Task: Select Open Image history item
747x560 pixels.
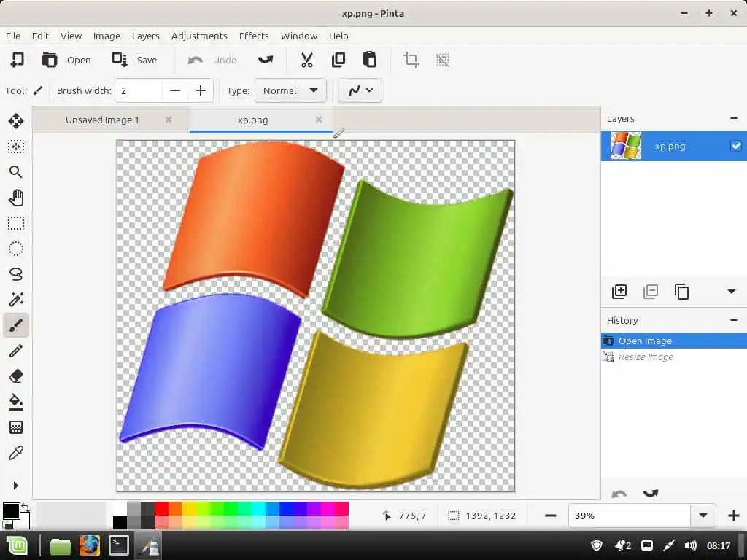Action: point(673,341)
